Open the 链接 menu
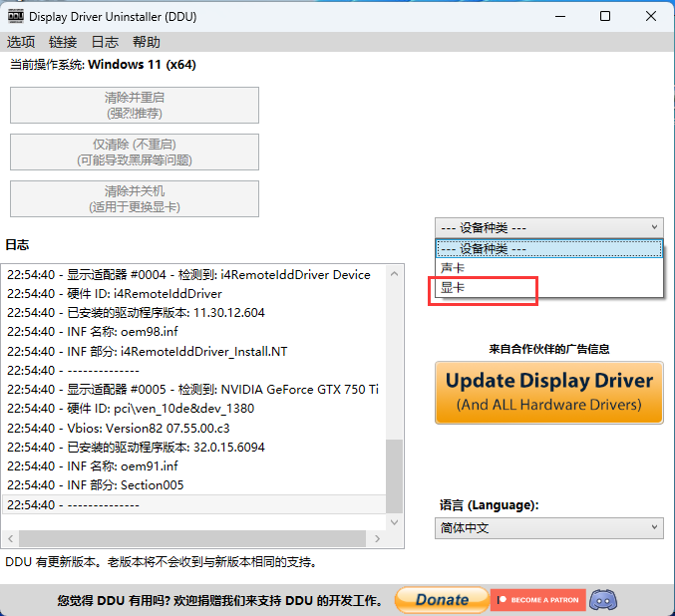 tap(63, 42)
